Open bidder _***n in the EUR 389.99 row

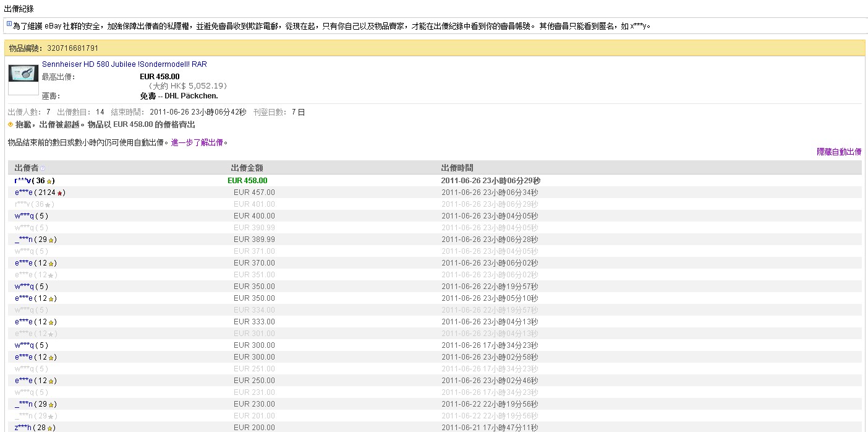(24, 240)
